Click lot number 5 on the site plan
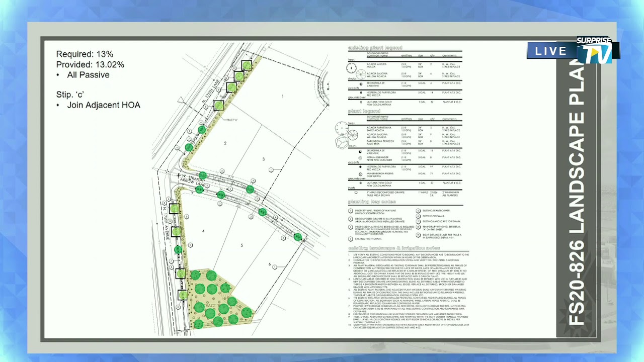 [x=242, y=245]
